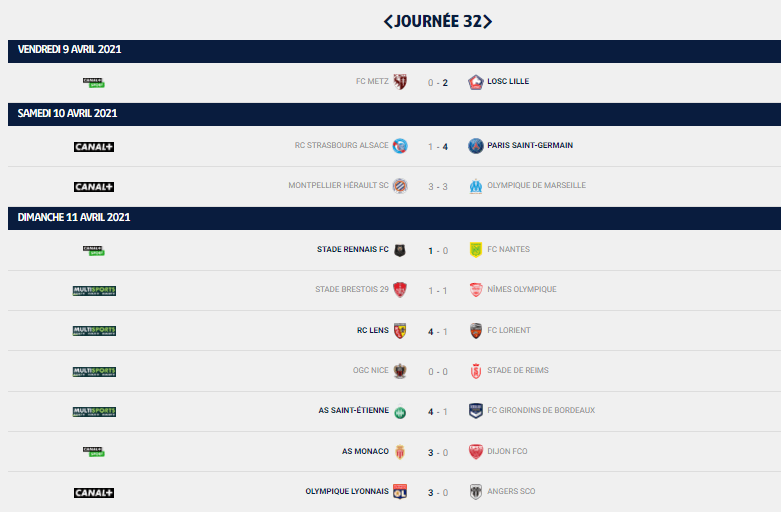Click the Olympique Lyonnais crest
The width and height of the screenshot is (781, 512).
click(400, 492)
